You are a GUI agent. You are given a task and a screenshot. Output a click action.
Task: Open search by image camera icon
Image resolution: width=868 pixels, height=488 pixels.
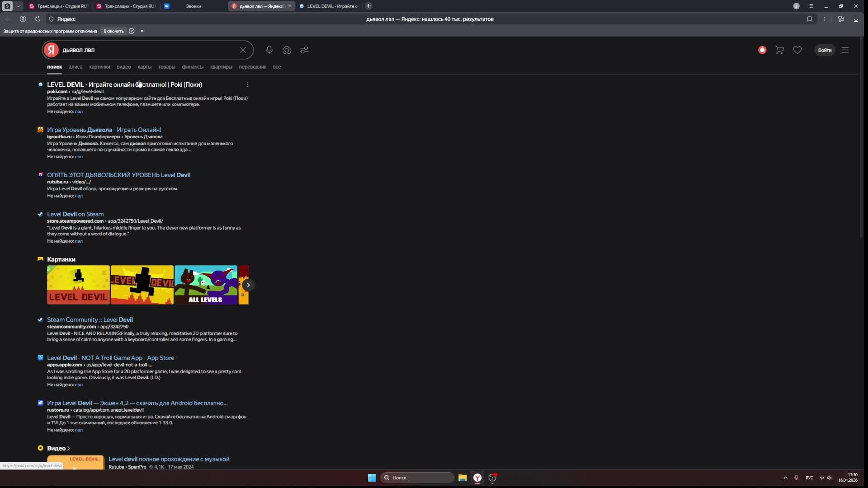(287, 50)
